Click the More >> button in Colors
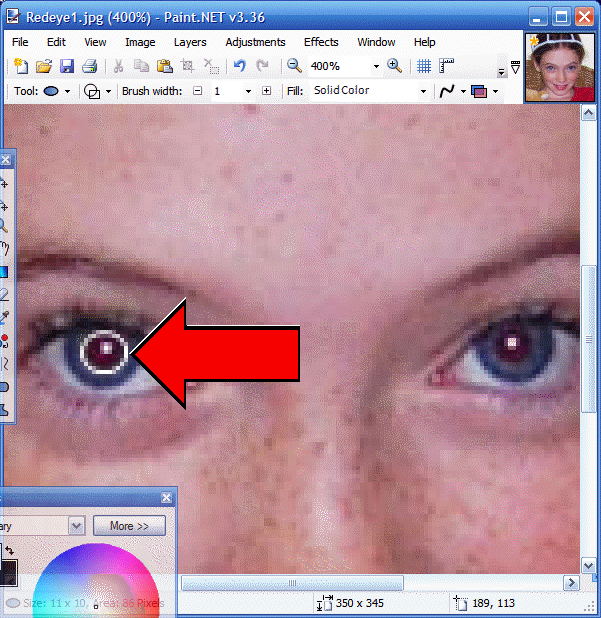This screenshot has height=618, width=601. click(129, 525)
